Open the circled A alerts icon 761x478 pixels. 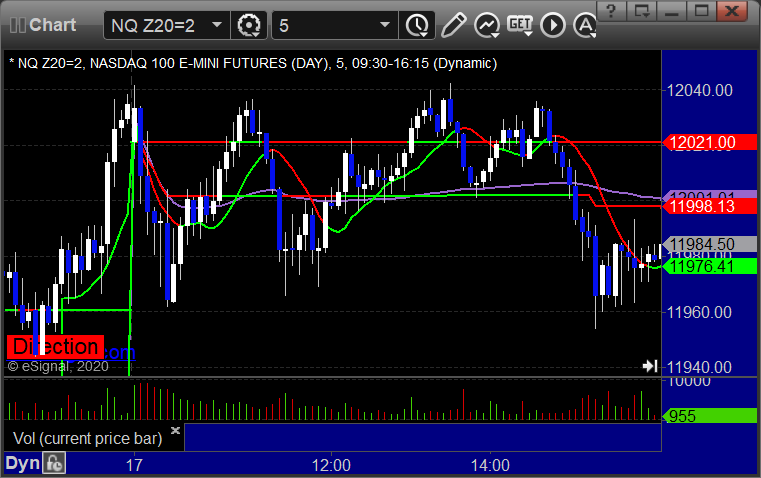click(x=585, y=25)
